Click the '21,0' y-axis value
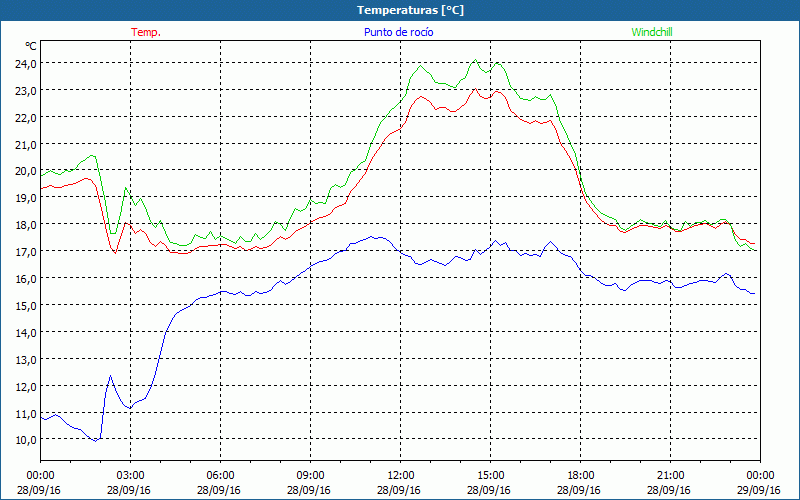The width and height of the screenshot is (800, 500). coord(26,145)
